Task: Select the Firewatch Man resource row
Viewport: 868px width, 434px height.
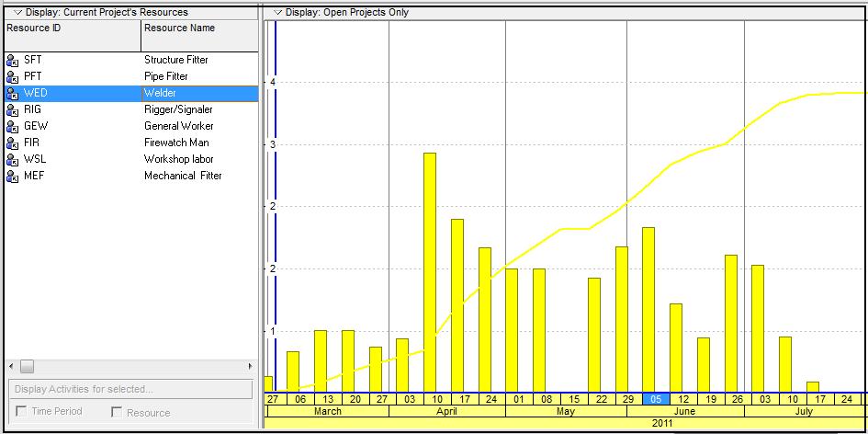Action: tap(131, 143)
